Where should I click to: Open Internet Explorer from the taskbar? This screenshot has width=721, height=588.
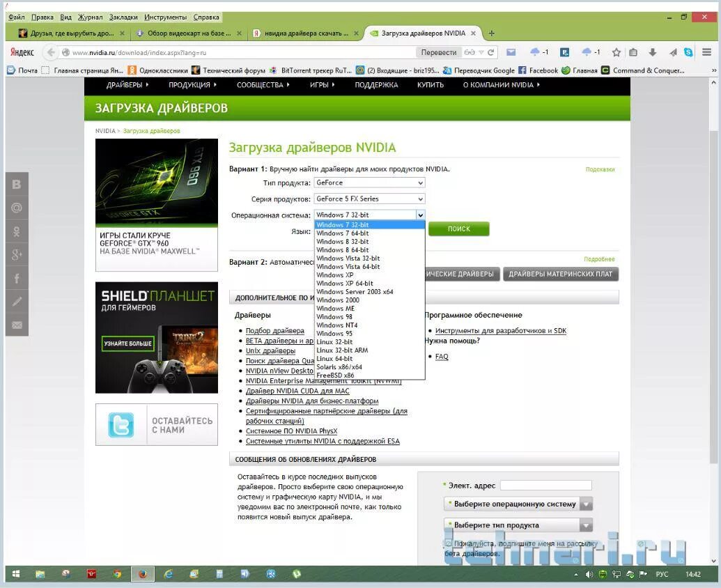169,574
